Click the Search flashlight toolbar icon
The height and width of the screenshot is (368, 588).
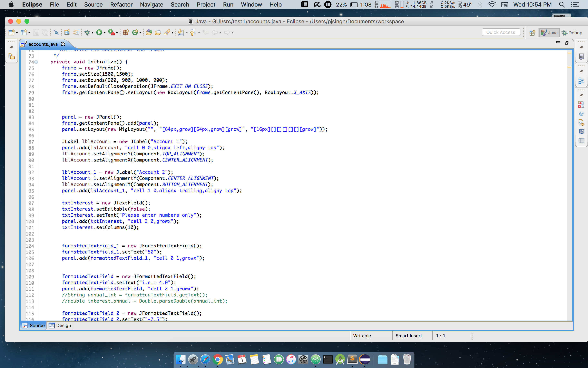point(167,32)
